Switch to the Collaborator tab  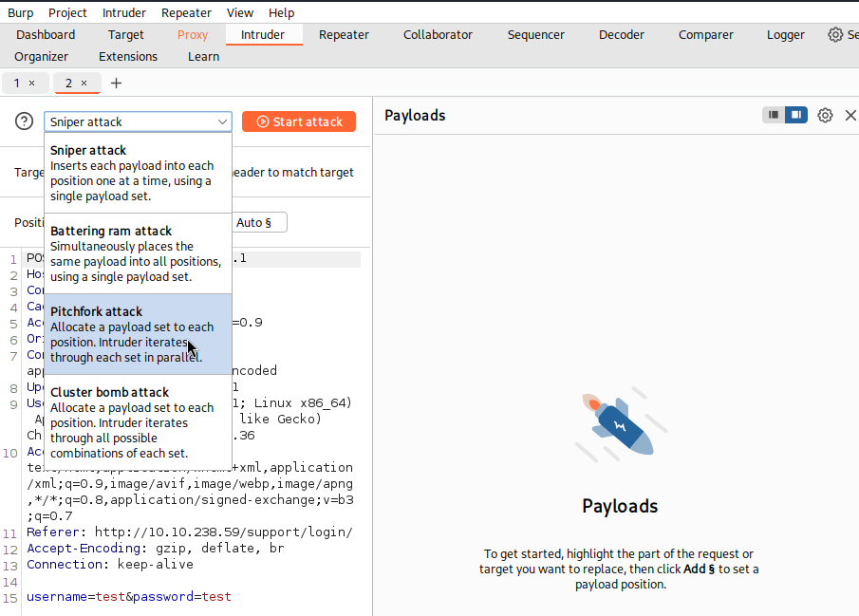click(x=438, y=34)
